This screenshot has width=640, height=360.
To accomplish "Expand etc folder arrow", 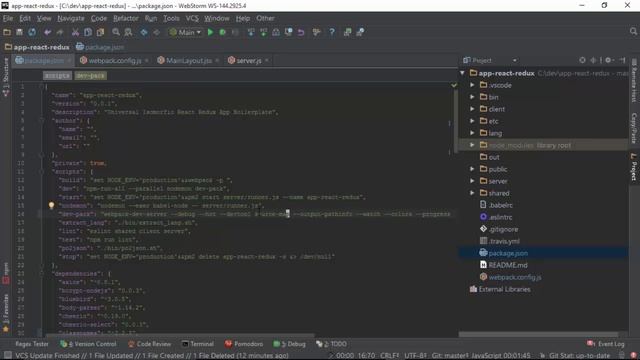I will coord(472,121).
